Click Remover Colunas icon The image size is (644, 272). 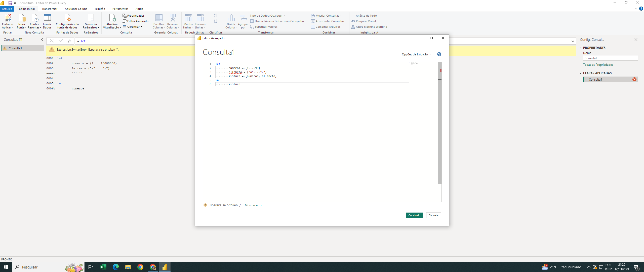[173, 18]
